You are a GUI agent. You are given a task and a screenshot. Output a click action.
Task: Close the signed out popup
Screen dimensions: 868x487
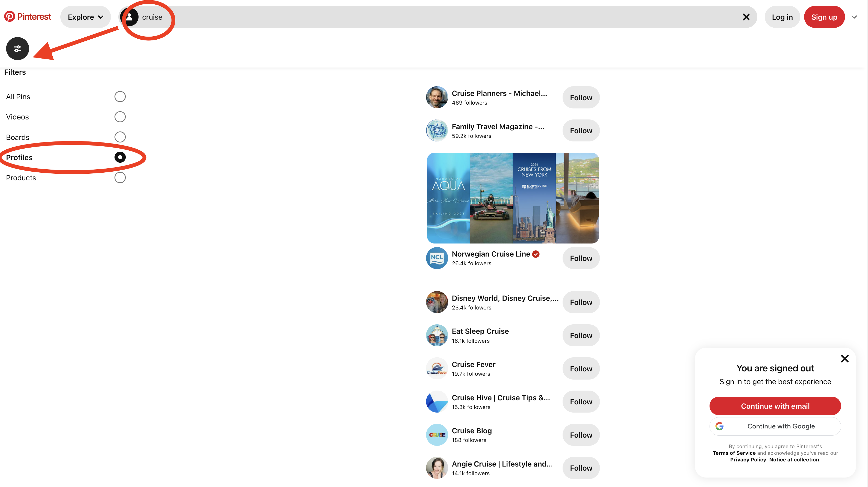844,359
